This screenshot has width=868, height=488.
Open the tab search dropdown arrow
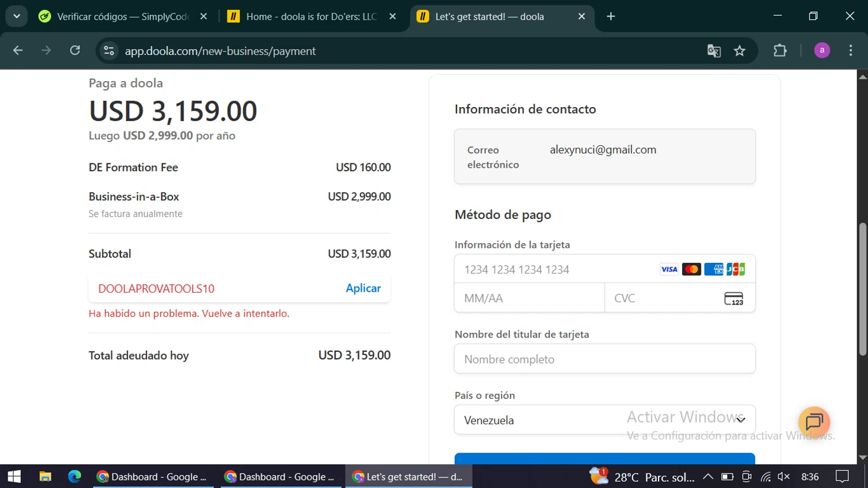point(17,16)
